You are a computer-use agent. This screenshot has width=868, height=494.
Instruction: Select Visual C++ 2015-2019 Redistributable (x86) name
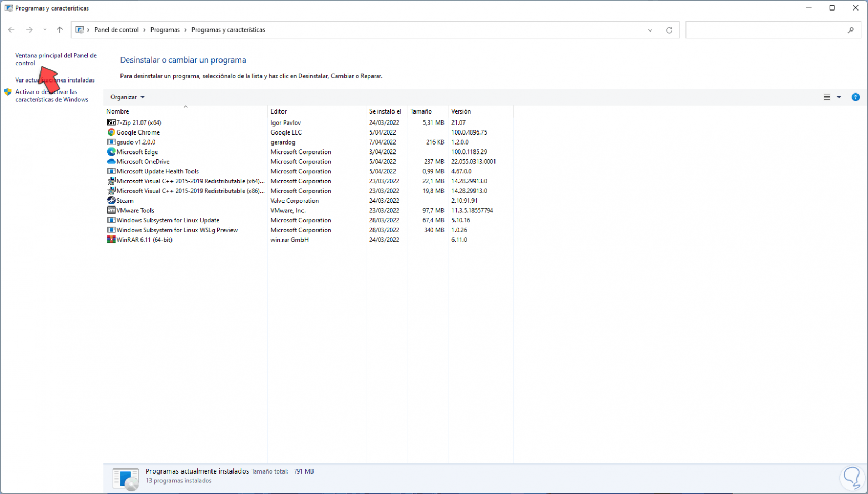coord(190,191)
